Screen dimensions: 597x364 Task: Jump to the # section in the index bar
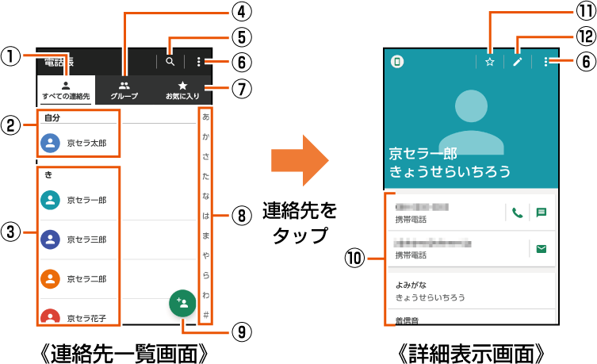[206, 315]
